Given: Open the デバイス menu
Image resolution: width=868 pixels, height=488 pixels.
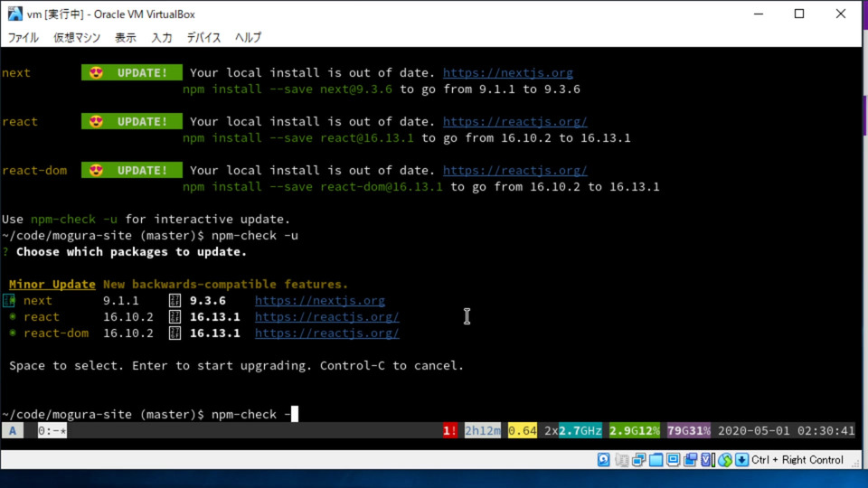Looking at the screenshot, I should pos(203,38).
